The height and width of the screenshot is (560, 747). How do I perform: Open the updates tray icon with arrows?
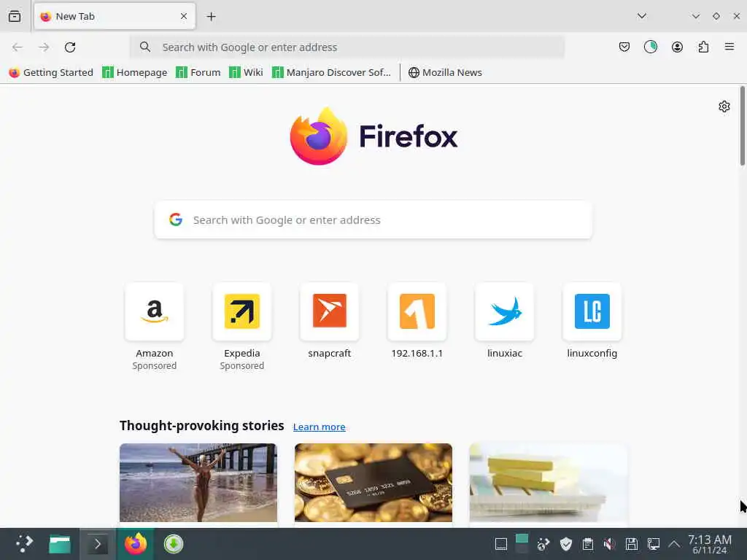click(x=543, y=544)
